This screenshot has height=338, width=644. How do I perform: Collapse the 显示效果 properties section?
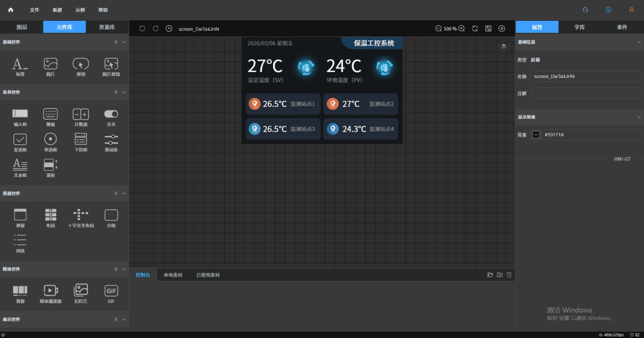pos(639,117)
